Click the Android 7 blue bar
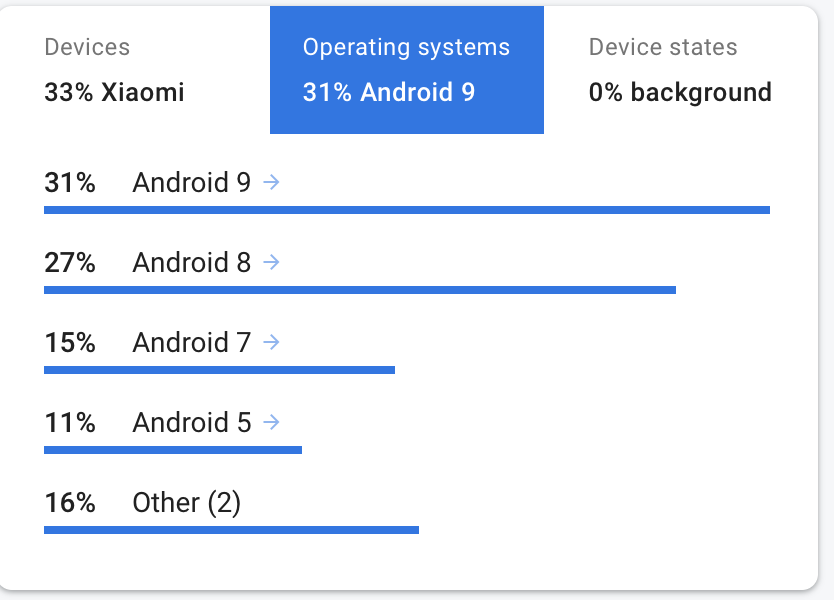The height and width of the screenshot is (600, 834). [x=220, y=368]
